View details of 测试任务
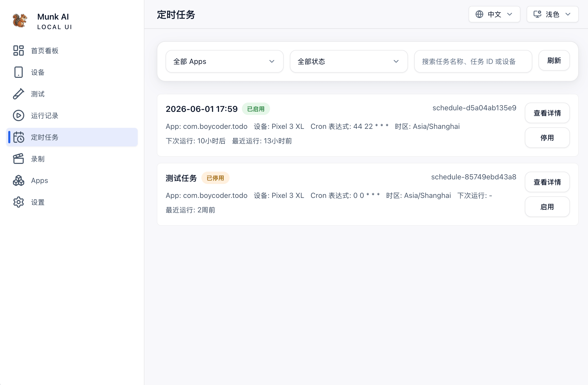This screenshot has width=588, height=385. 547,182
